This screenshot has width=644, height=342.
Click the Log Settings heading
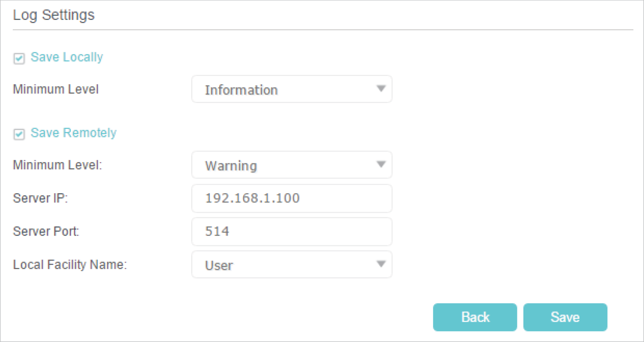[54, 16]
